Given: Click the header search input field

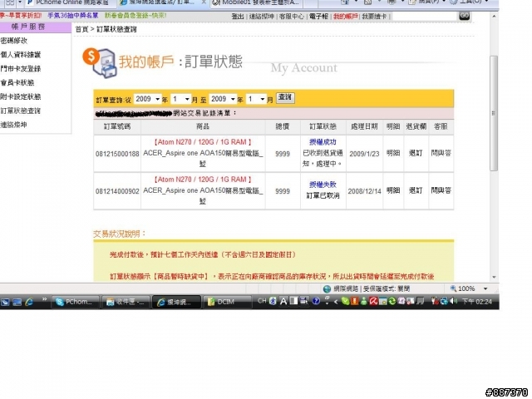Looking at the screenshot, I should 425,17.
